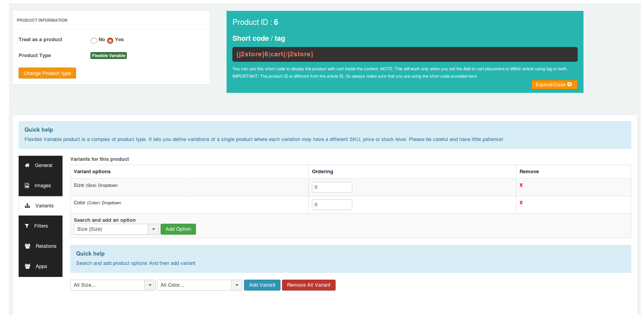Viewport: 644px width, 315px height.
Task: Expand the All Color variant dropdown
Action: point(237,285)
